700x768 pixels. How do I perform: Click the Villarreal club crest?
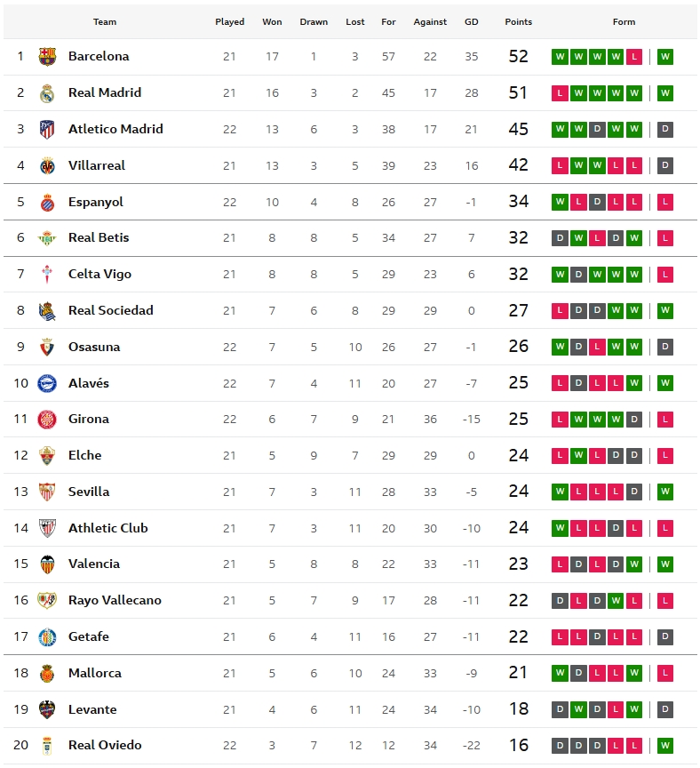point(47,165)
